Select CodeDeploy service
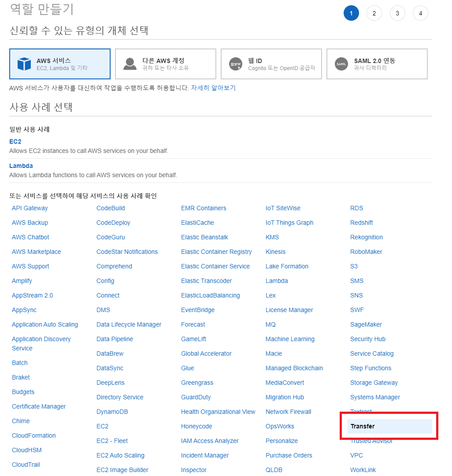The width and height of the screenshot is (452, 476). 113,223
